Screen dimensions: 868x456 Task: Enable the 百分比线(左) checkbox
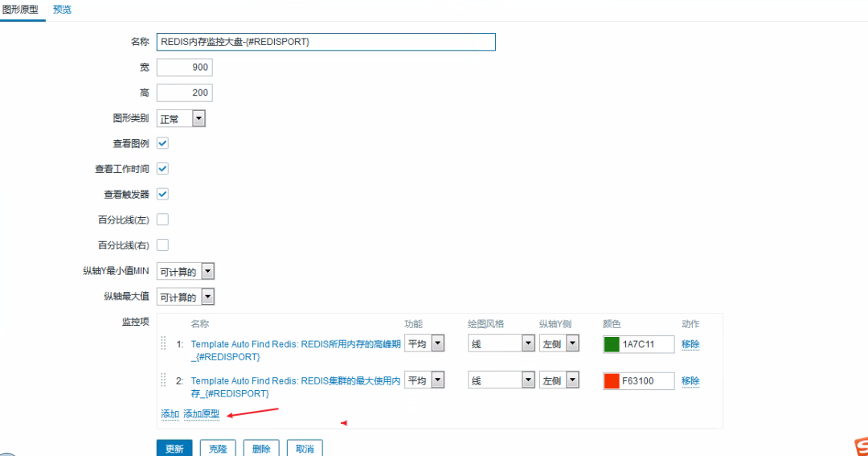pos(162,220)
